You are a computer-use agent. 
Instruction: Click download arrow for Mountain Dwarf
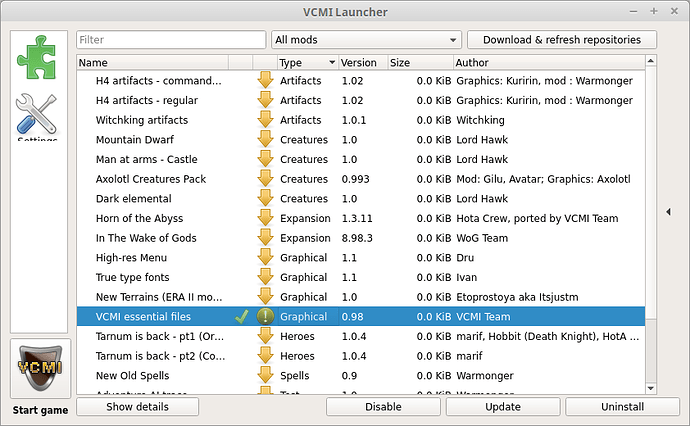coord(265,140)
